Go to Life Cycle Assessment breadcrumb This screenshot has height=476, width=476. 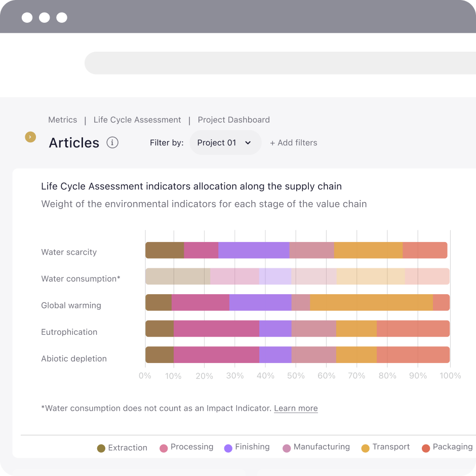coord(137,120)
